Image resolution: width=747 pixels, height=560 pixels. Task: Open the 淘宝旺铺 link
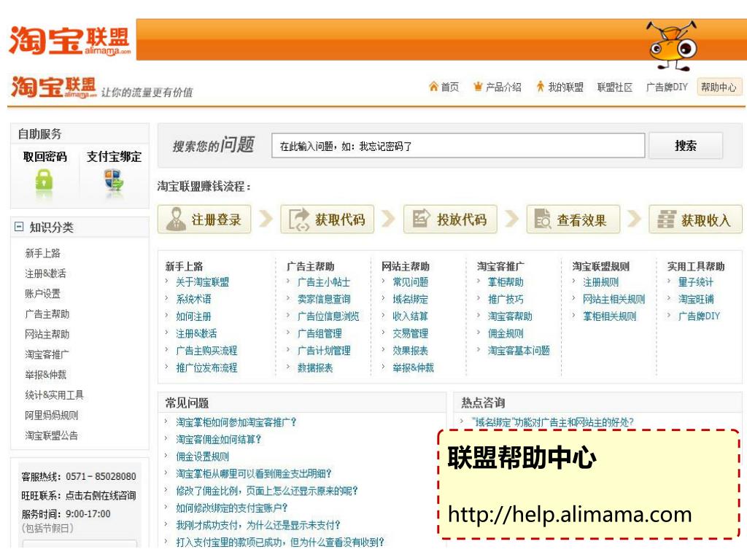(x=695, y=299)
